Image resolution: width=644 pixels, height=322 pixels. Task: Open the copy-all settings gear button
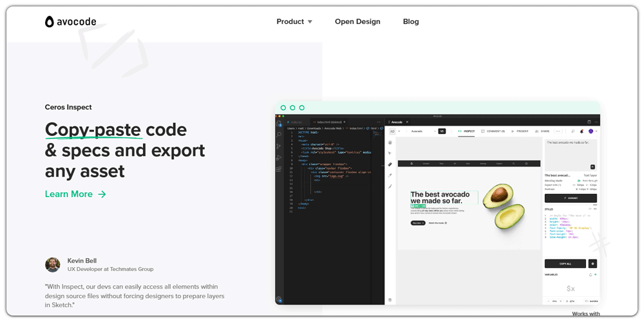[x=592, y=263]
